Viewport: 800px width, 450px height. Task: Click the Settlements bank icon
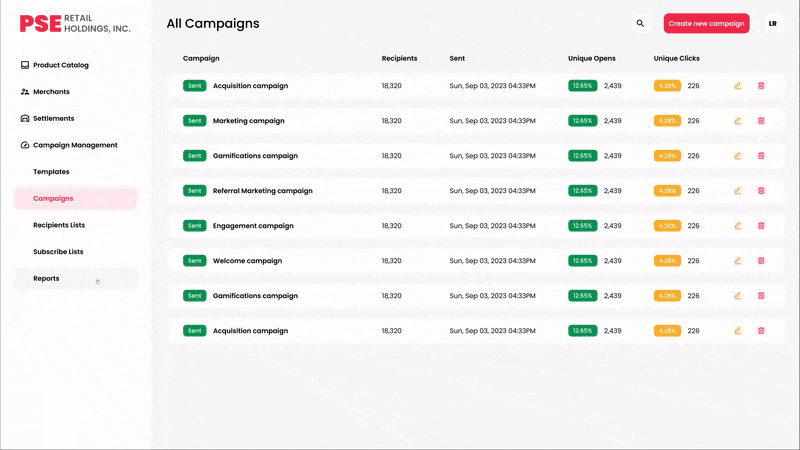25,118
